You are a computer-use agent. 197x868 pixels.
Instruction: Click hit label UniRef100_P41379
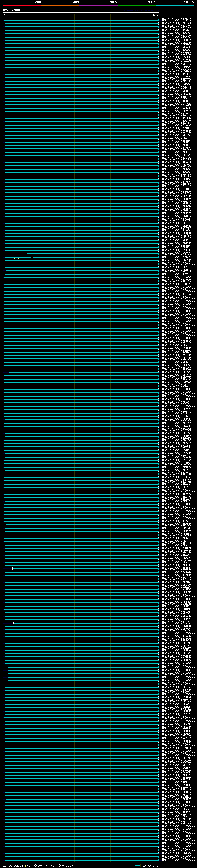[176, 30]
